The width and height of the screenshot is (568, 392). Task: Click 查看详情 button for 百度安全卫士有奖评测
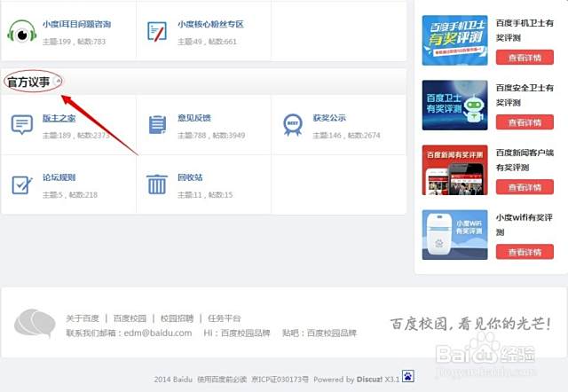point(525,122)
